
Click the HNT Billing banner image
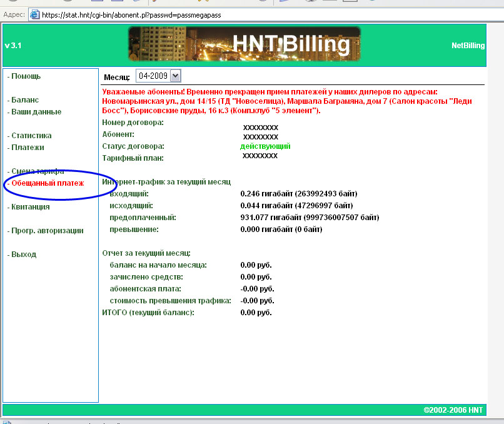(244, 44)
